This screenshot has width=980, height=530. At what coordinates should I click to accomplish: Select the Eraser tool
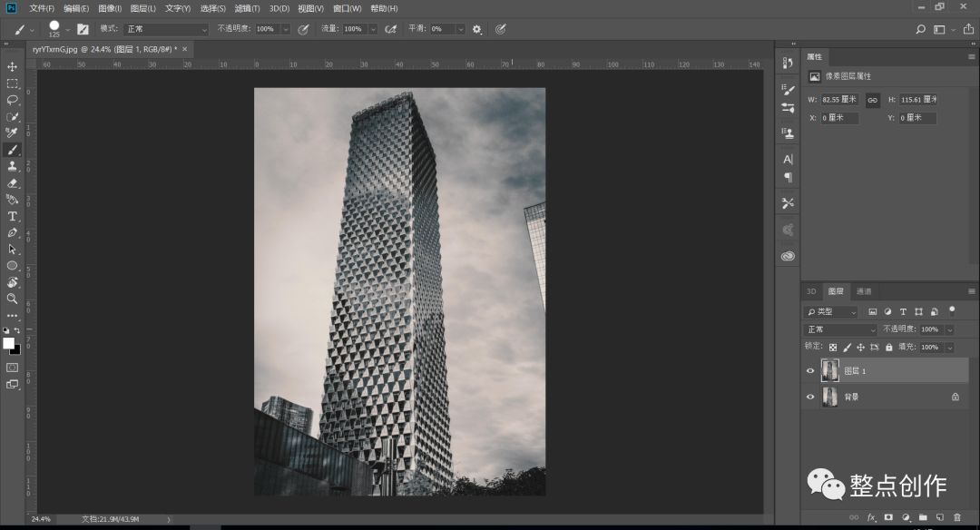tap(12, 183)
